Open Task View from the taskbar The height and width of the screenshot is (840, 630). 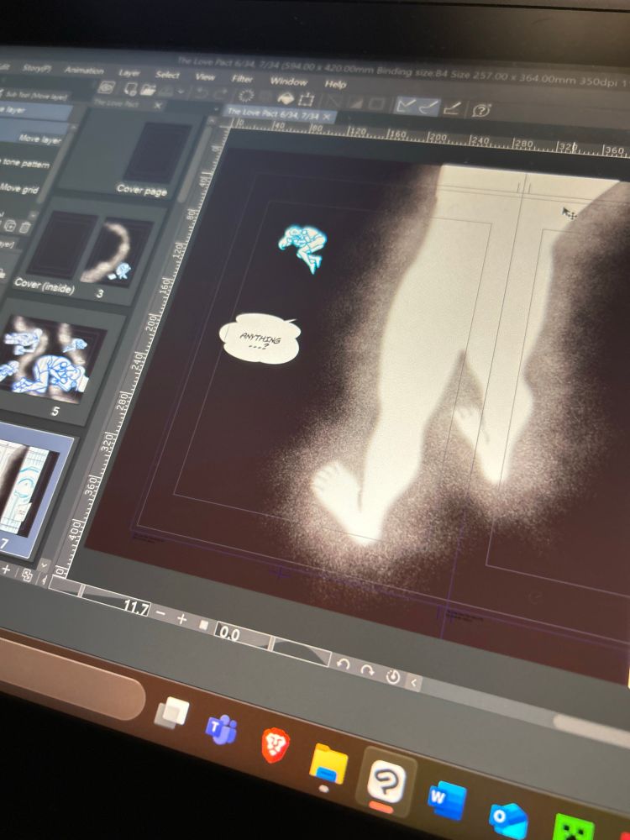172,714
